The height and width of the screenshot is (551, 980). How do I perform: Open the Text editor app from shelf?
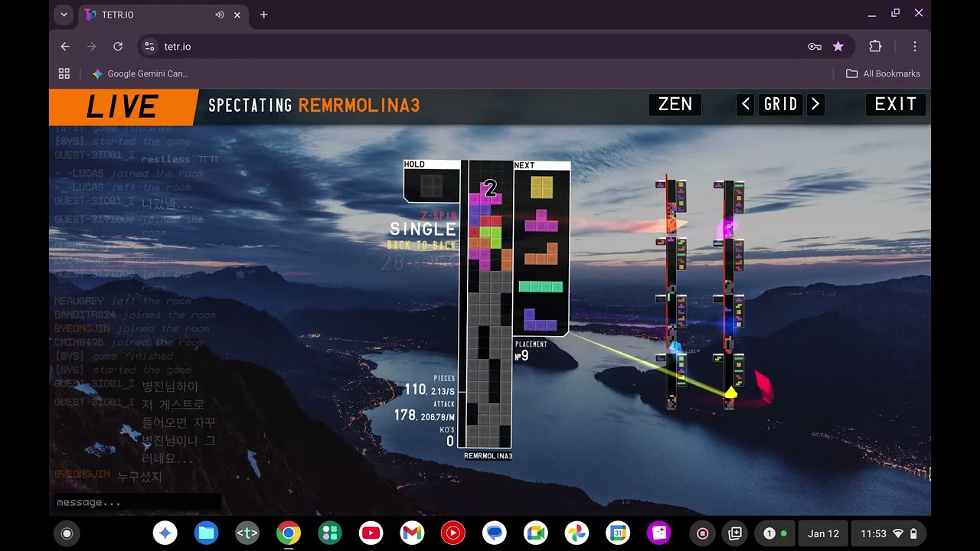click(247, 533)
